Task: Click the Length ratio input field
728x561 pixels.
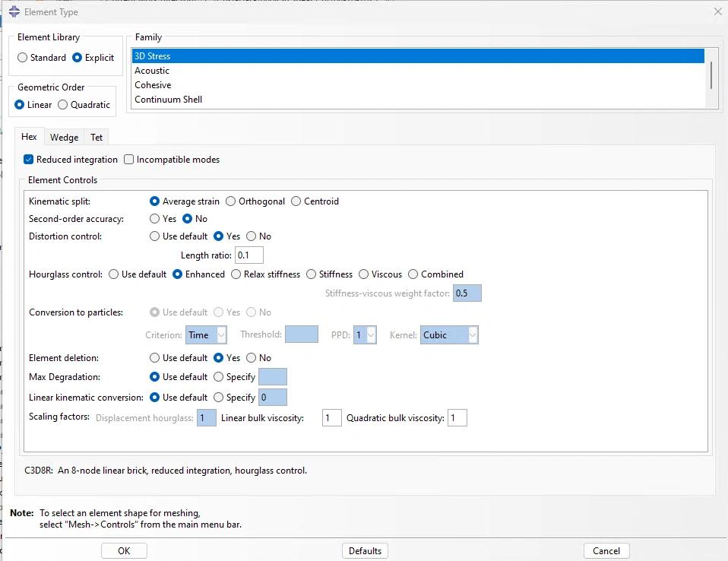Action: pyautogui.click(x=249, y=255)
